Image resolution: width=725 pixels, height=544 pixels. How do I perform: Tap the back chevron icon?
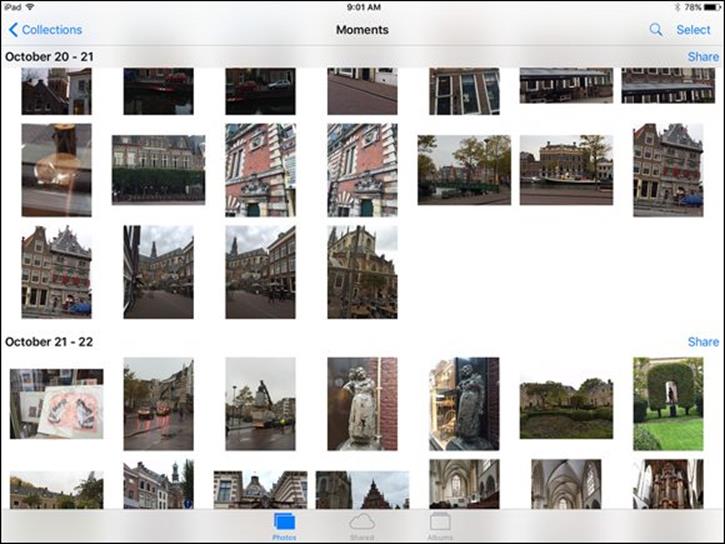point(13,30)
